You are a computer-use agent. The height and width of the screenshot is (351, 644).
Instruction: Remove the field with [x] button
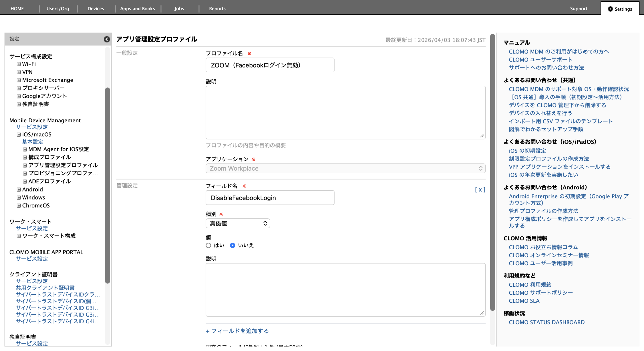pos(480,190)
